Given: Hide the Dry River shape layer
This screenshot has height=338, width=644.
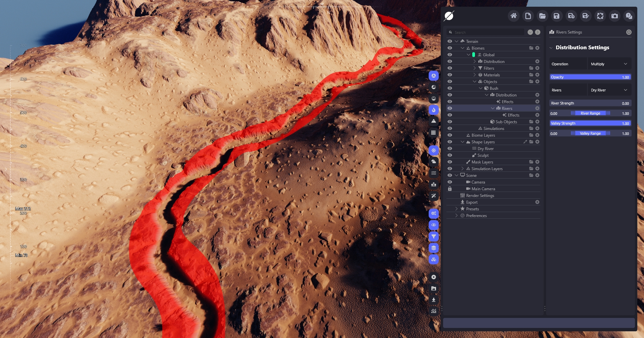Looking at the screenshot, I should (450, 149).
